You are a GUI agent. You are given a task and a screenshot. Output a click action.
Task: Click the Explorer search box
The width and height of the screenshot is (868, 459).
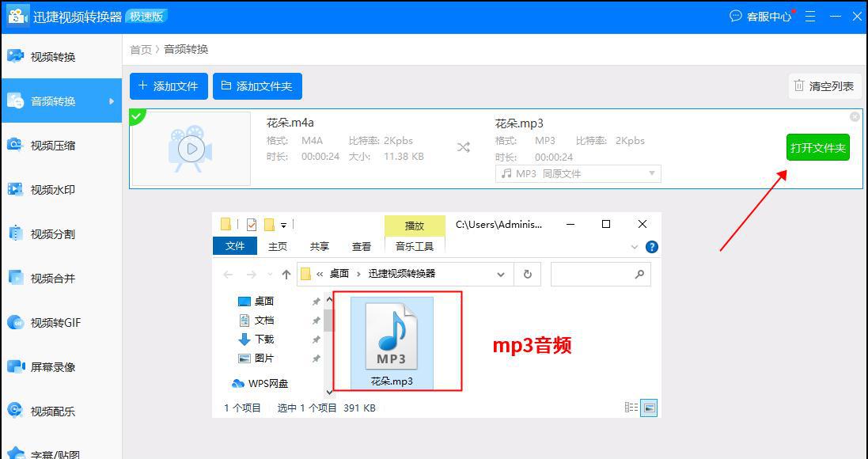click(601, 275)
